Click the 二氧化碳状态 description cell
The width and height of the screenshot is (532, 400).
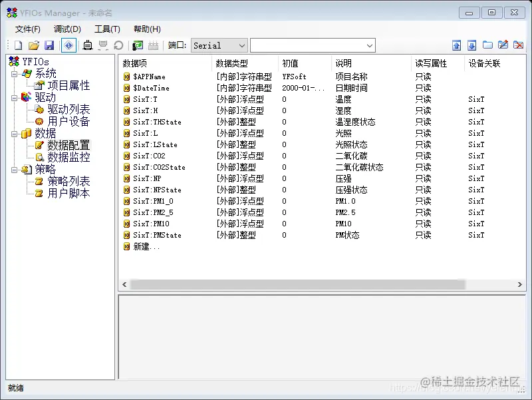click(x=359, y=167)
